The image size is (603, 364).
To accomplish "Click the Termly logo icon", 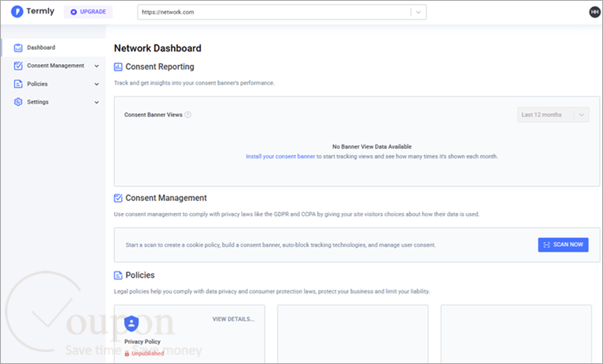I will (17, 12).
